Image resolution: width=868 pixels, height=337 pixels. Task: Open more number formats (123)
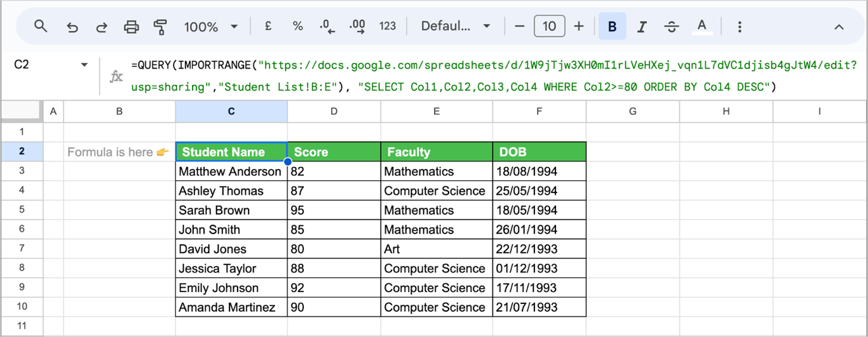tap(388, 26)
